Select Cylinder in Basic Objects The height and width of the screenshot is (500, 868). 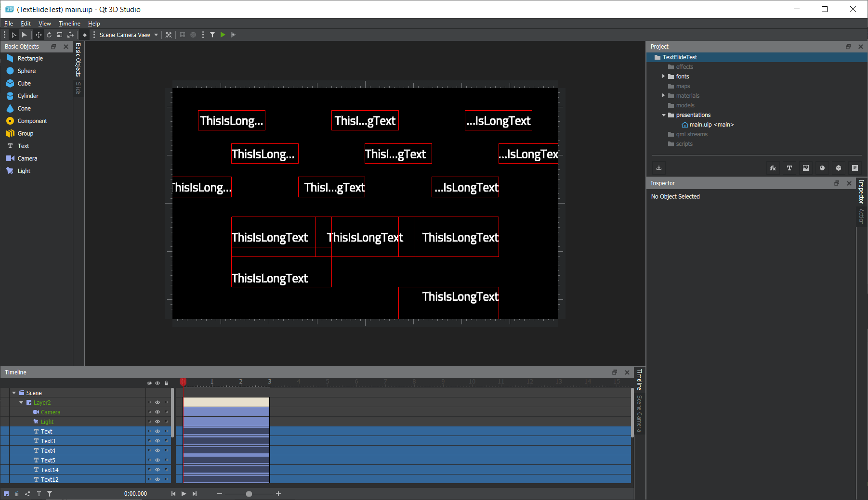(x=27, y=96)
